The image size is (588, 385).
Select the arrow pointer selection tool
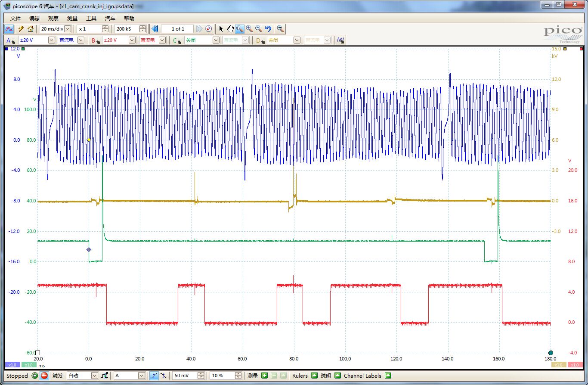(x=221, y=29)
